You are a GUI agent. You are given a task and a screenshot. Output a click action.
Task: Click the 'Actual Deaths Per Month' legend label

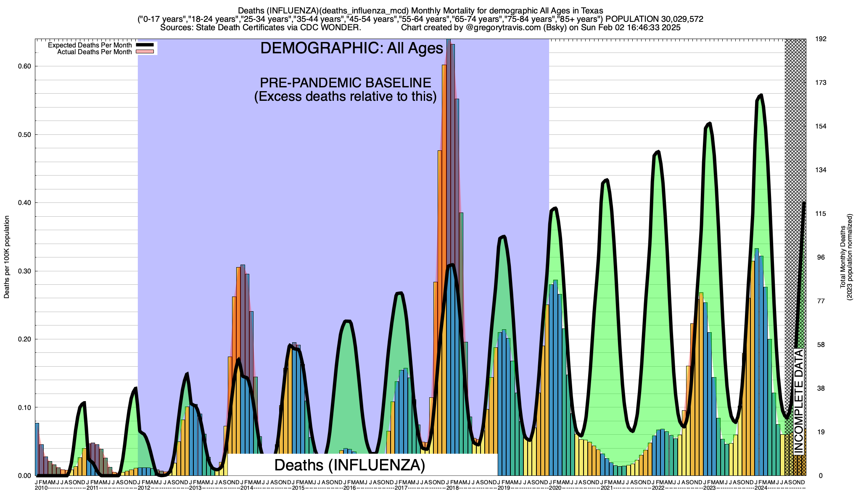pyautogui.click(x=94, y=52)
